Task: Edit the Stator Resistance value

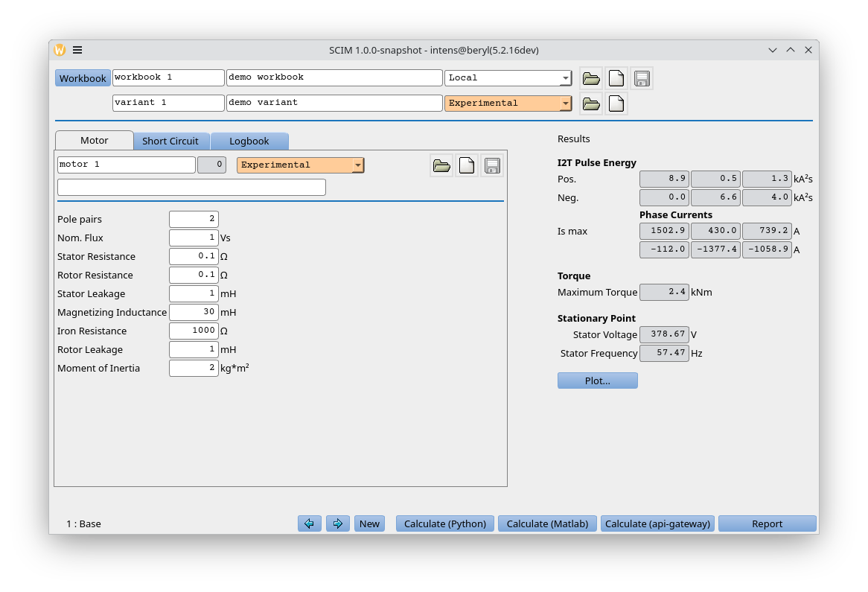Action: 194,256
